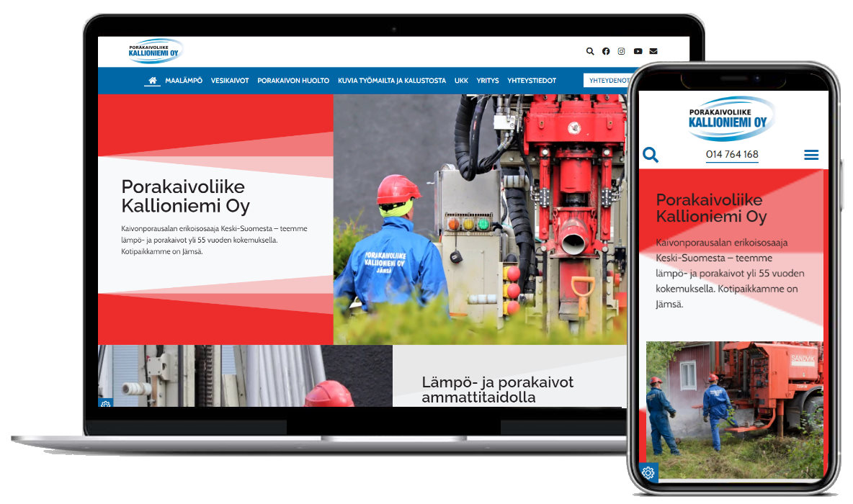The height and width of the screenshot is (504, 853).
Task: Open the Yritys menu item
Action: 488,81
